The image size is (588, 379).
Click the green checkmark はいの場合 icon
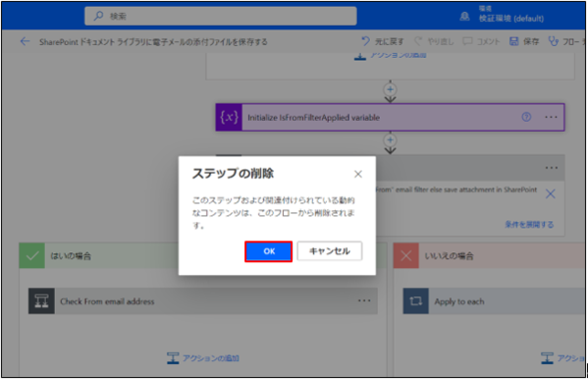pos(32,256)
